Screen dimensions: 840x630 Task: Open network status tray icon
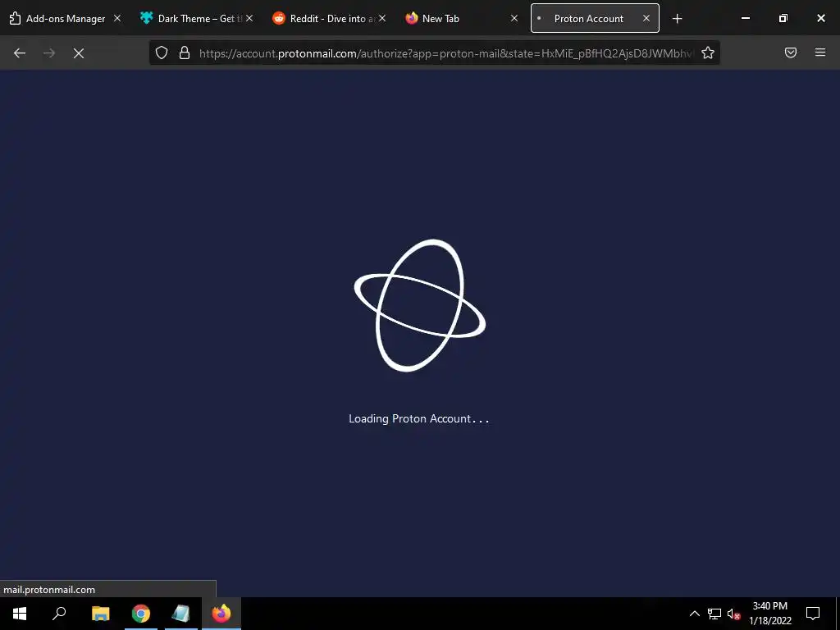(714, 614)
